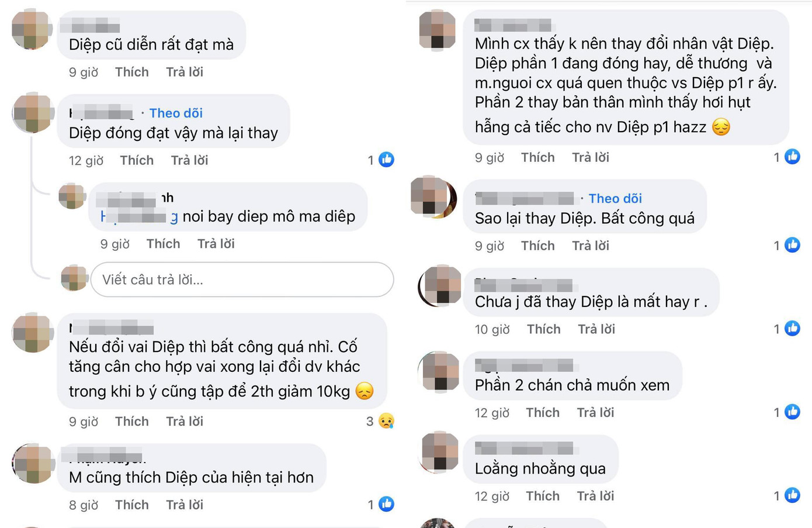Click the like reaction icon on "Chưa j đã thay Diệp"
Screen dimensions: 812x528
pyautogui.click(x=792, y=329)
